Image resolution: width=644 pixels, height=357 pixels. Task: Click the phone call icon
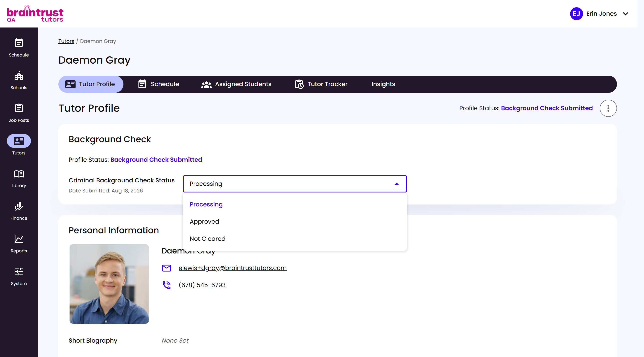pos(167,285)
